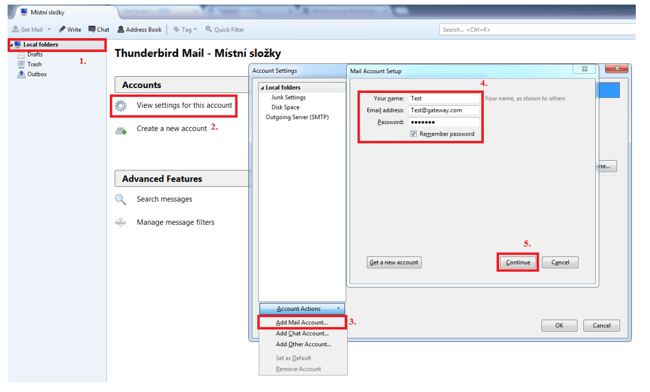Screen dimensions: 650x392
Task: Collapse the Local folders tree in folder pane
Action: click(11, 45)
